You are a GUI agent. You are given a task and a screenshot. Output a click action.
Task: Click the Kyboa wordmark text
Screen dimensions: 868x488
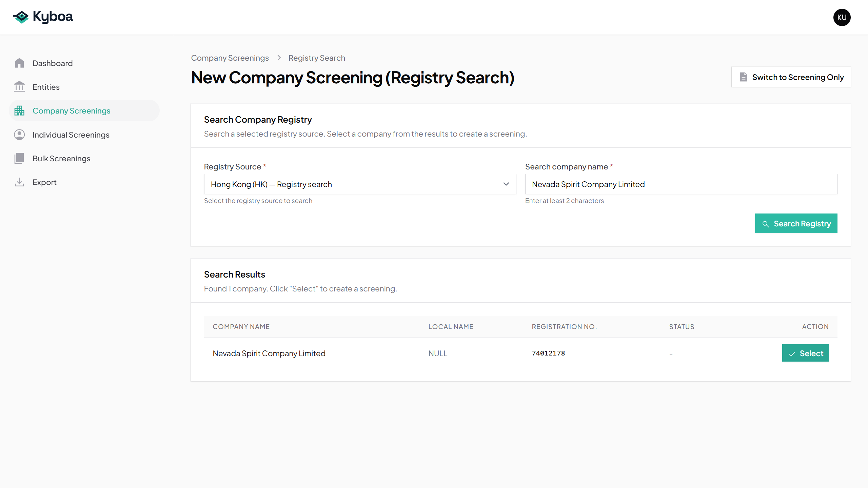[53, 17]
